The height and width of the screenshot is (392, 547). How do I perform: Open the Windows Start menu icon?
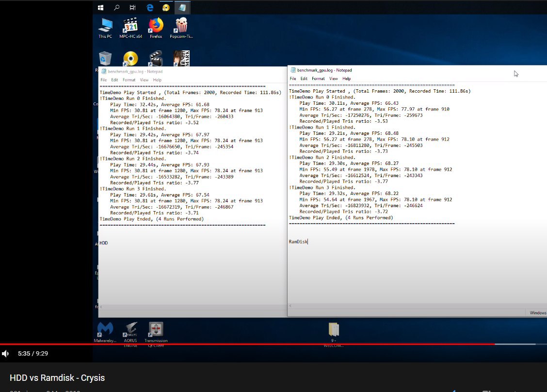(x=100, y=7)
